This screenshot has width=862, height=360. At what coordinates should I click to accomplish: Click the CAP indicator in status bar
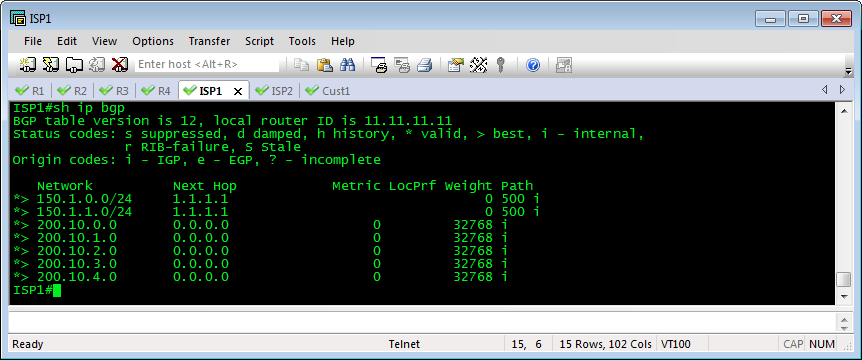point(793,345)
